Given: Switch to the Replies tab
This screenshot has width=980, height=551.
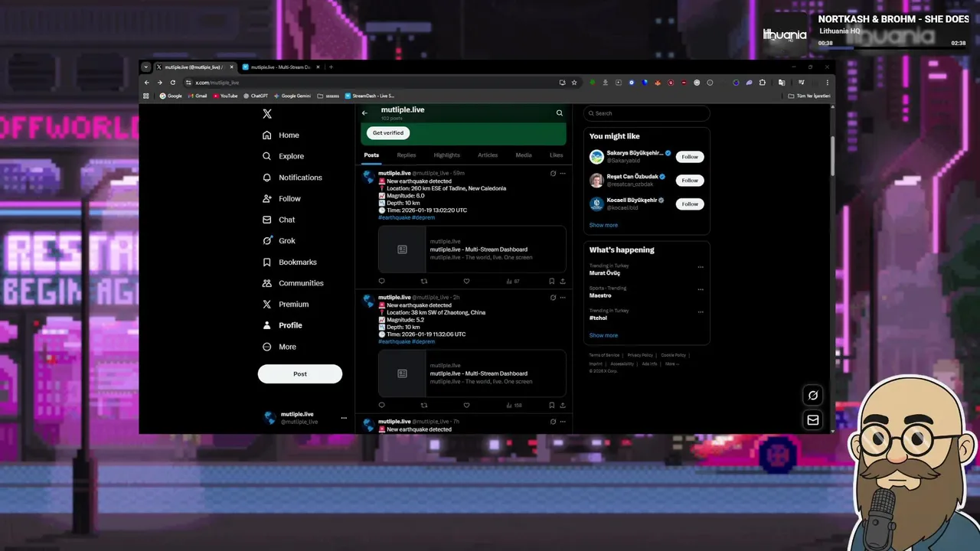Looking at the screenshot, I should [407, 155].
